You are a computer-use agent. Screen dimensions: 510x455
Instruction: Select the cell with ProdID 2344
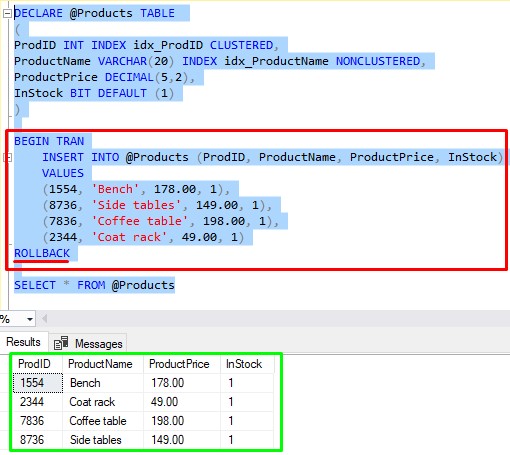(38, 402)
